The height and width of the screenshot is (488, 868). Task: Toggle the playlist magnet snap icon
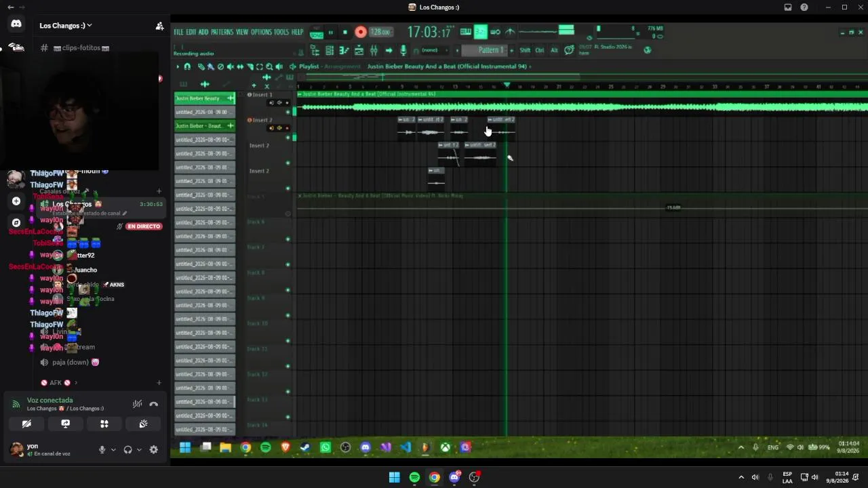tap(188, 66)
